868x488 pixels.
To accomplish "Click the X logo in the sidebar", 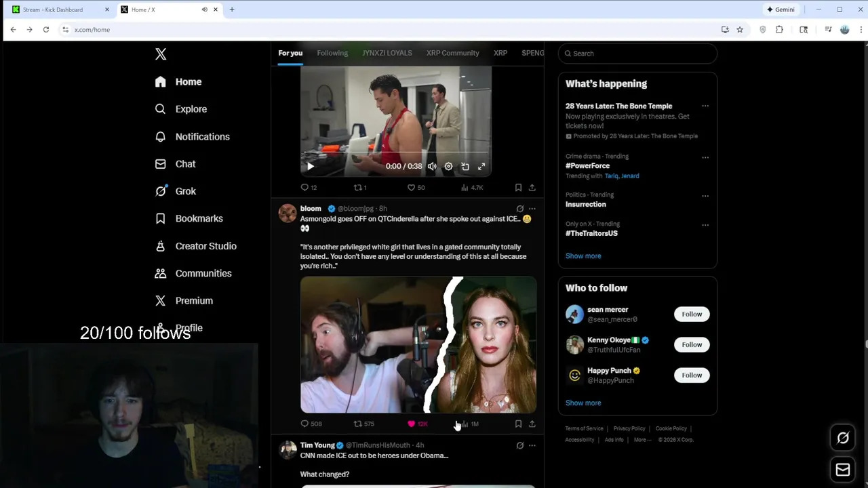I will click(161, 54).
